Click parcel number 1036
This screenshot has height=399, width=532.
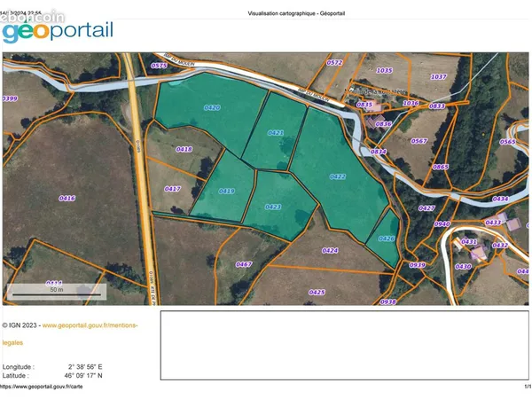click(x=411, y=103)
